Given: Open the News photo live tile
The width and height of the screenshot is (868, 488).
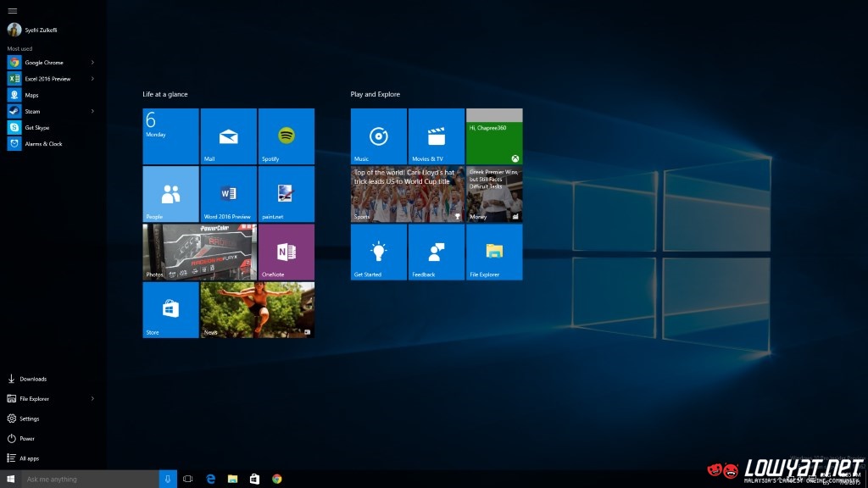Looking at the screenshot, I should (257, 310).
